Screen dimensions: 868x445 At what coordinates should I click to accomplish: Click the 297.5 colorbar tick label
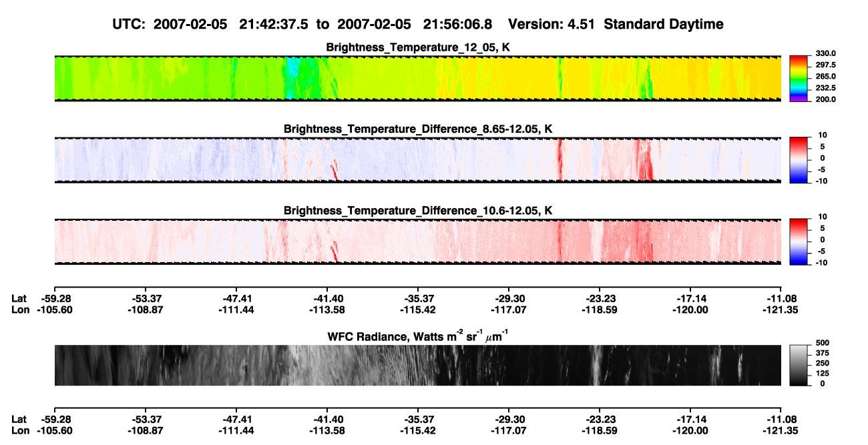pyautogui.click(x=825, y=65)
